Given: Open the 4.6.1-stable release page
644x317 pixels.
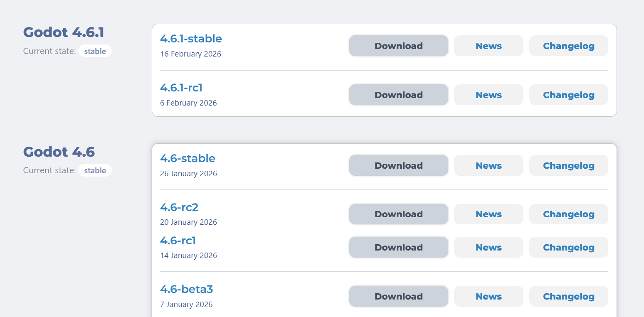Looking at the screenshot, I should (x=191, y=39).
